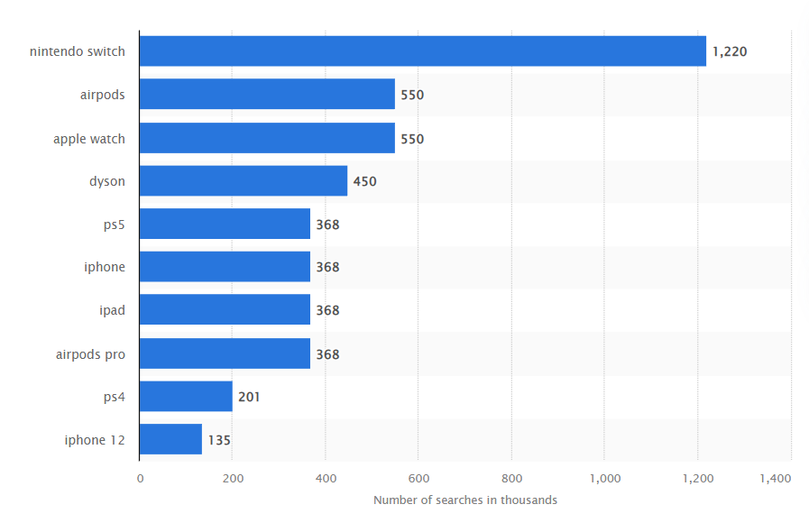Click the 'ipad' category label
This screenshot has height=532, width=809.
pyautogui.click(x=112, y=310)
